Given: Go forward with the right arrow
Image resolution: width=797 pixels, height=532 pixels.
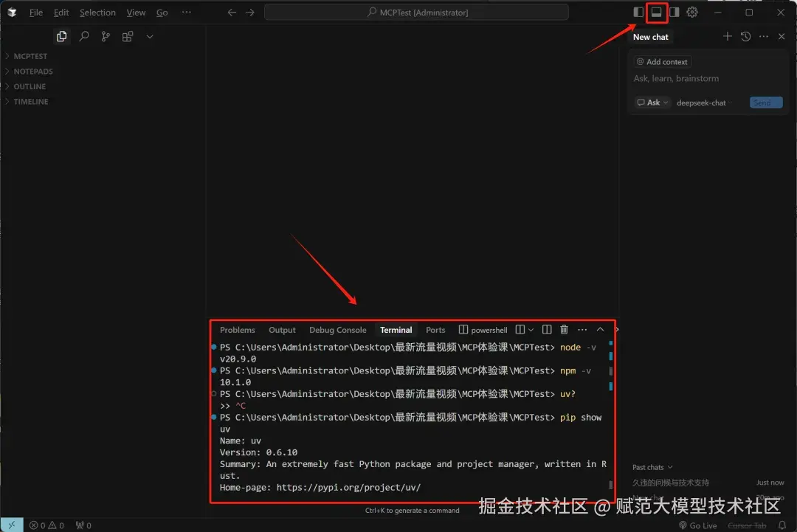Looking at the screenshot, I should [250, 13].
